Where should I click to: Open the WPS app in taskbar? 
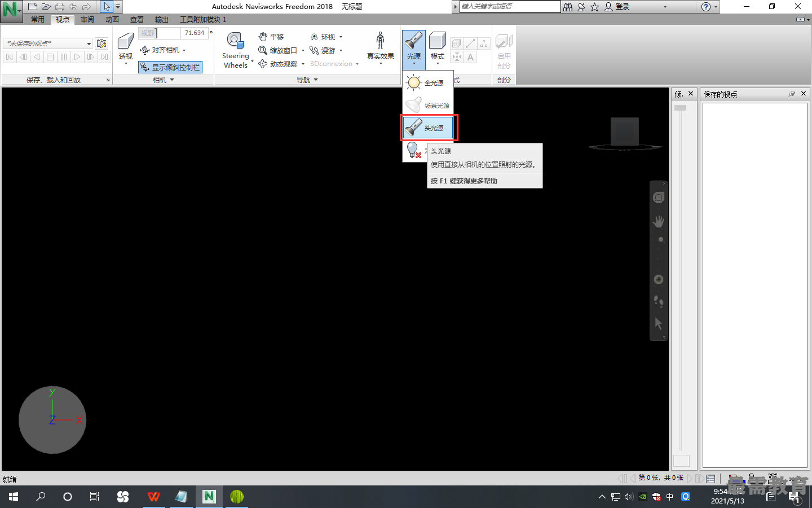[153, 497]
